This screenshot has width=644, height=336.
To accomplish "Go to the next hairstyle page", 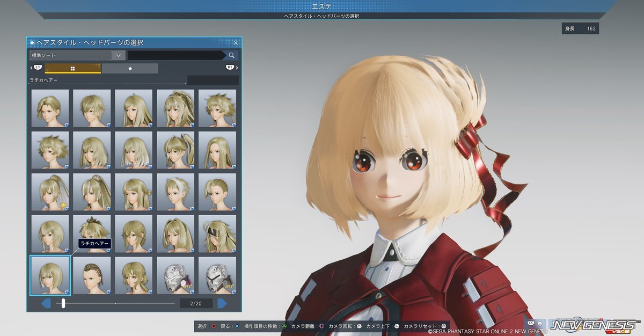I will [x=222, y=303].
